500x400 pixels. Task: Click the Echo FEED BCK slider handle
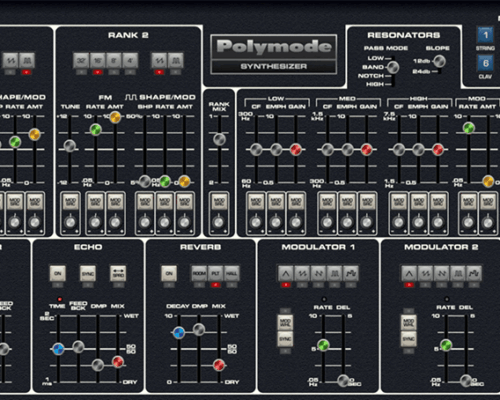[78, 347]
